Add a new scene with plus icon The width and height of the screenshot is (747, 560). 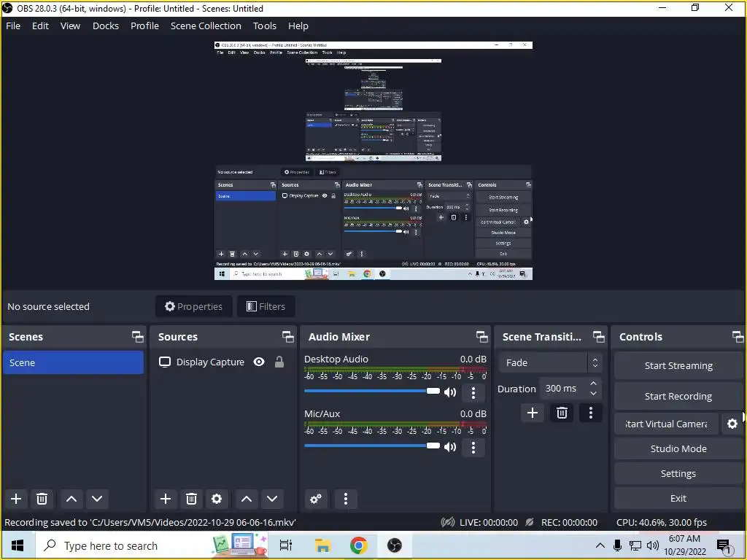pos(16,499)
